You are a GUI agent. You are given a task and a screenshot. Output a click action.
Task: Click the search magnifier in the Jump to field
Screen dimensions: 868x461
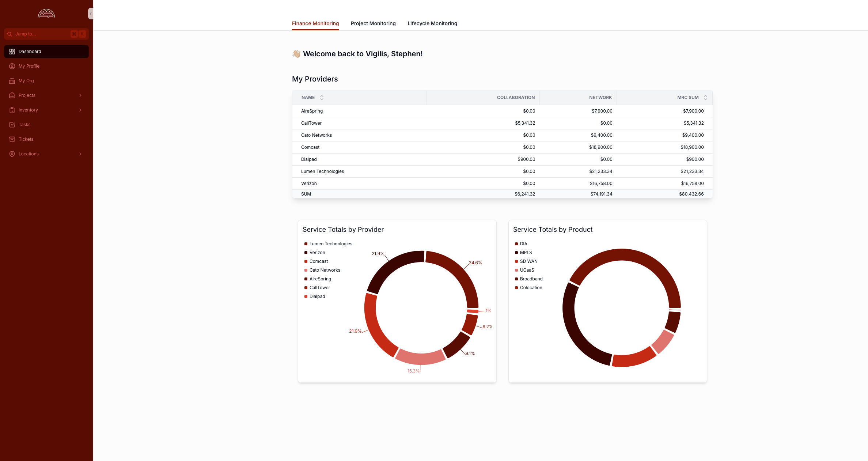tap(10, 34)
